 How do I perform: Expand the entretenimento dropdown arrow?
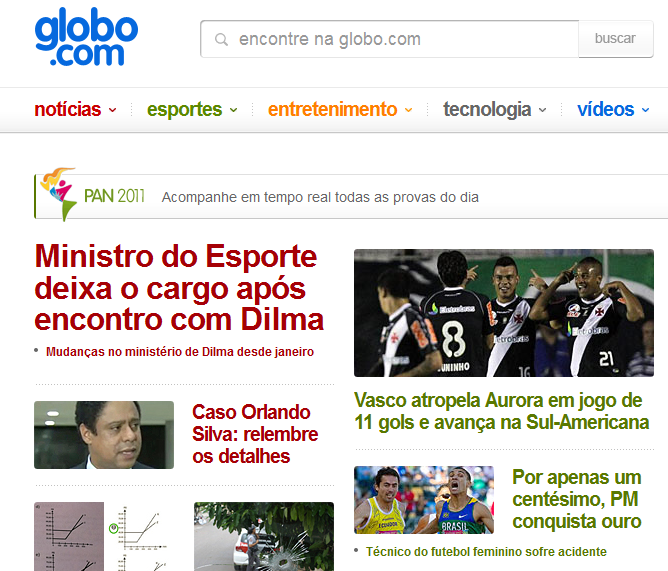click(408, 110)
